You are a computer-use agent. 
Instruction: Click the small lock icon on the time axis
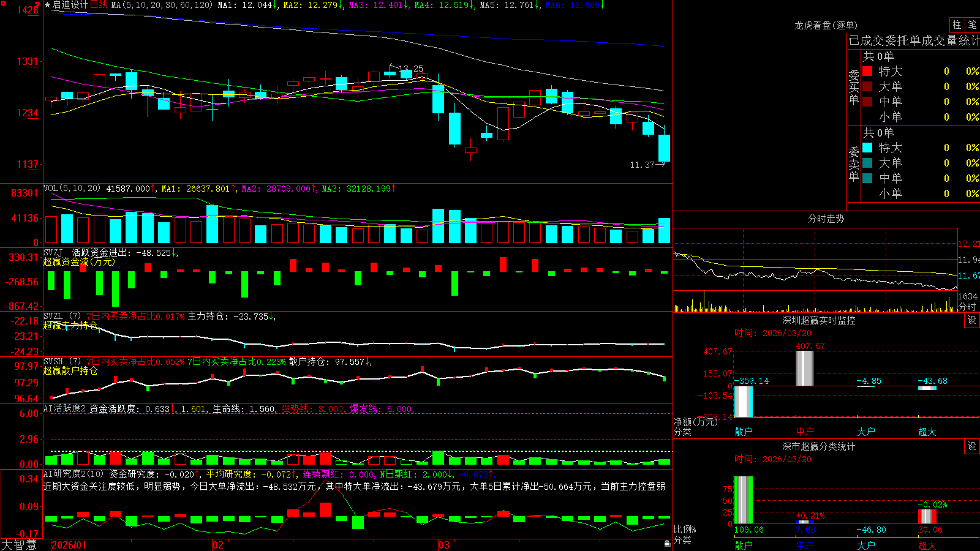(x=667, y=544)
